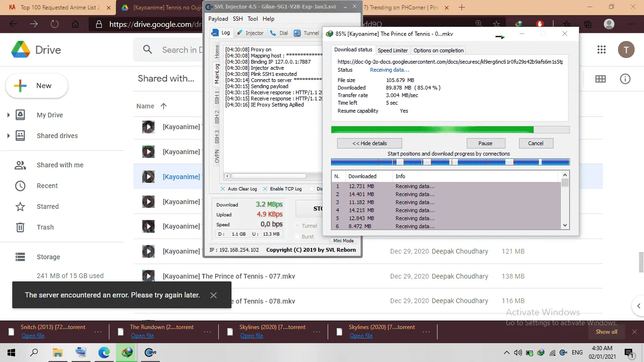Viewport: 644px width, 362px height.
Task: Toggle Enable TCP Log in SVL Injector
Action: [265, 189]
